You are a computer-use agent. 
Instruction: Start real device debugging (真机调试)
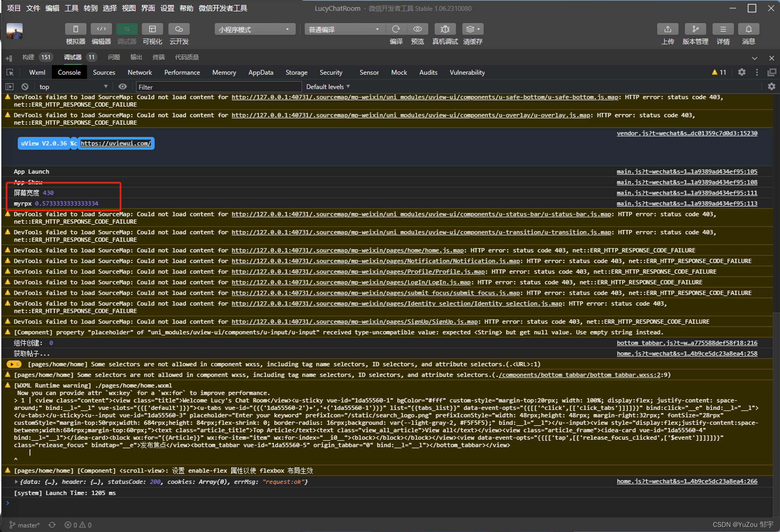(x=445, y=29)
